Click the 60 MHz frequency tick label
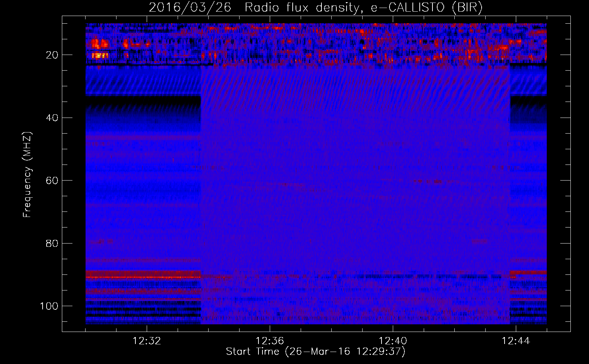 pyautogui.click(x=52, y=181)
